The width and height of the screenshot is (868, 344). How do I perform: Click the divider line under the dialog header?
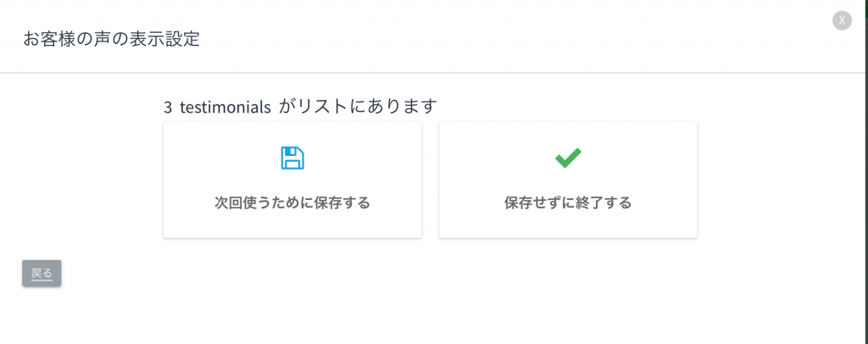434,73
